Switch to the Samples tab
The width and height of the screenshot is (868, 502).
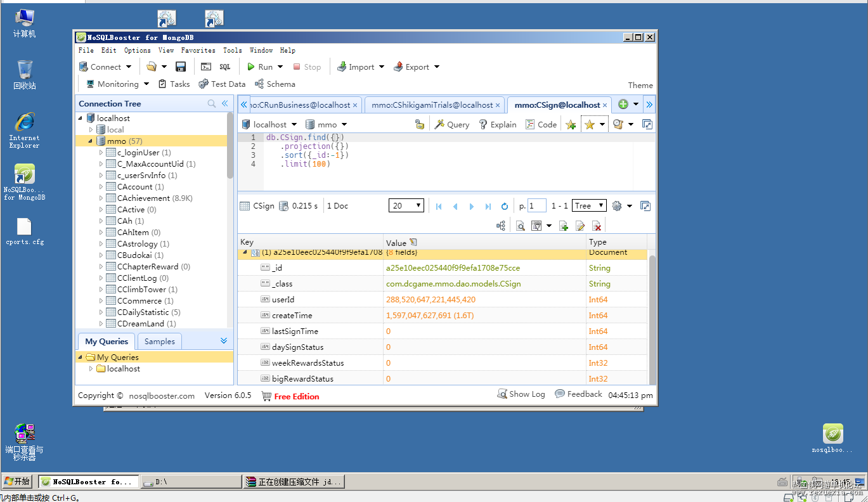click(159, 341)
